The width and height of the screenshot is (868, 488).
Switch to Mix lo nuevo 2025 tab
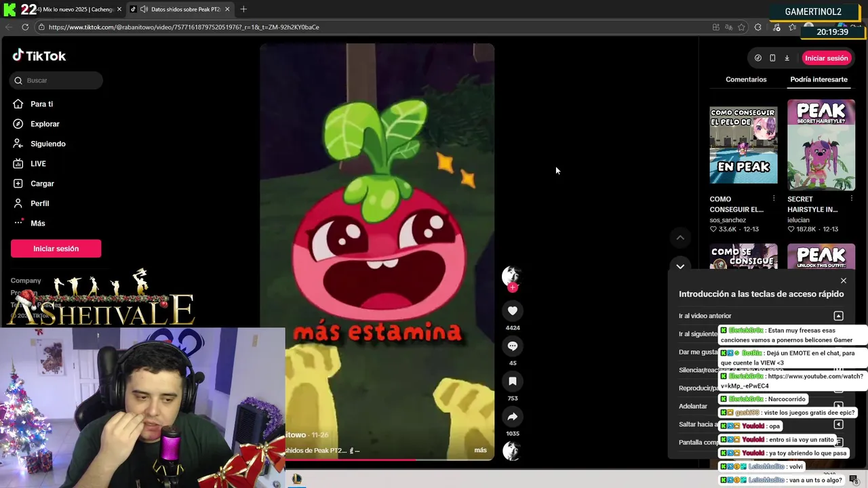(71, 9)
